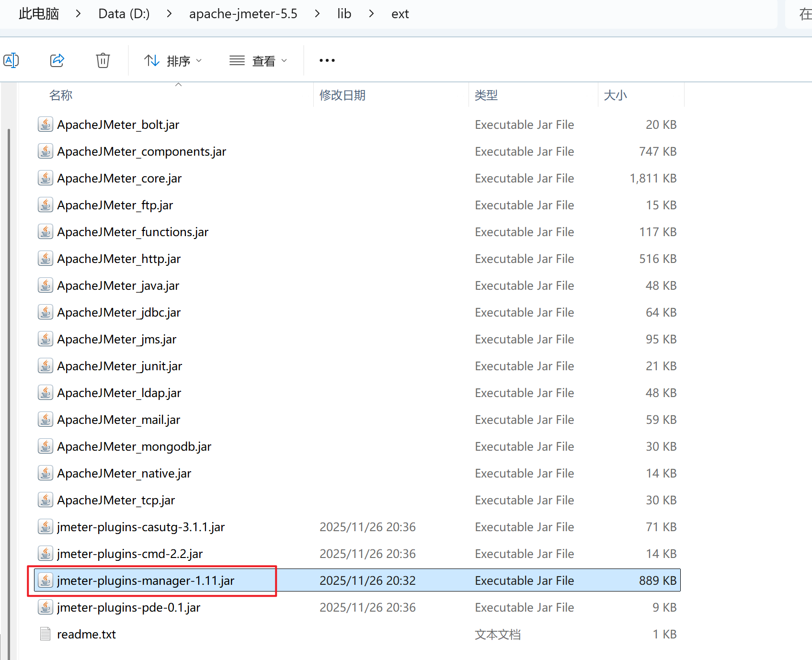The width and height of the screenshot is (812, 660).
Task: Click the jar icon of ApacheJMeter_jms.jar
Action: (x=46, y=339)
